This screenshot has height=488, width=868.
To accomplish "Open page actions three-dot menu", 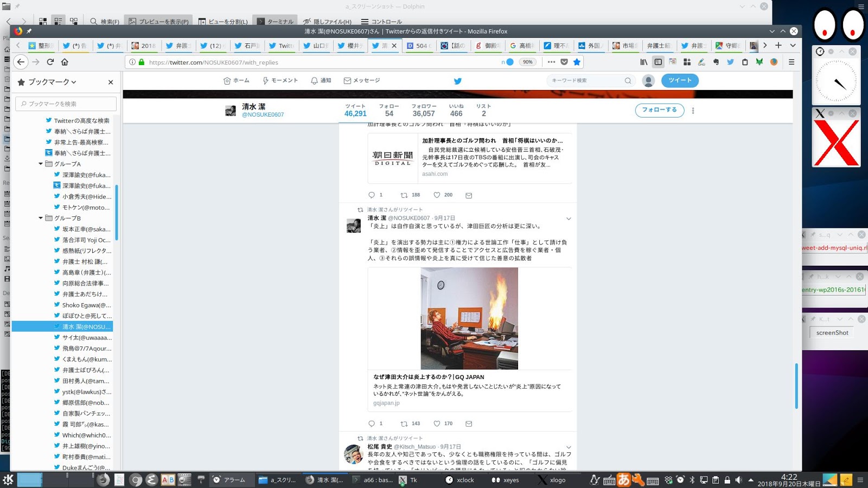I will [x=551, y=62].
